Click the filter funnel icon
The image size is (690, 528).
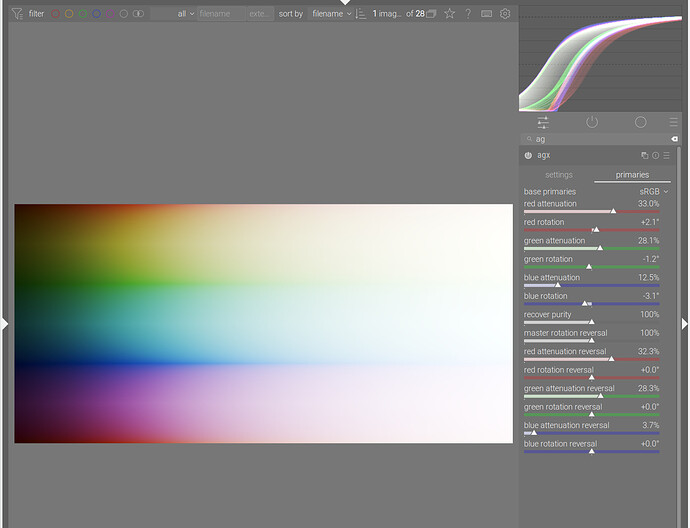(x=17, y=14)
